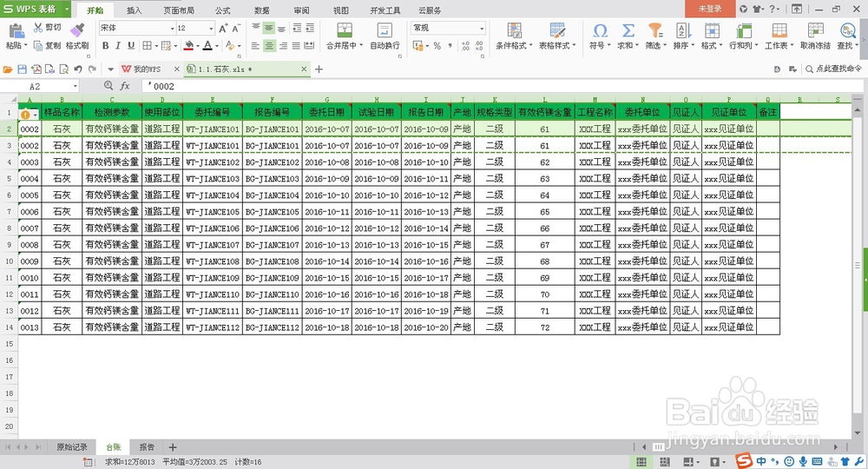
Task: Click the Merge and Center (合并居中) icon
Action: coord(345,30)
